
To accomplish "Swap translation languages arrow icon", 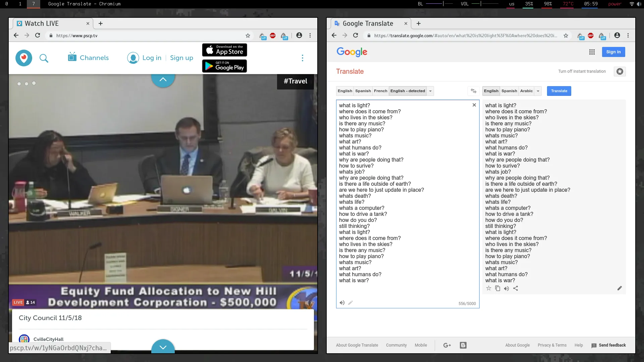I will [473, 91].
